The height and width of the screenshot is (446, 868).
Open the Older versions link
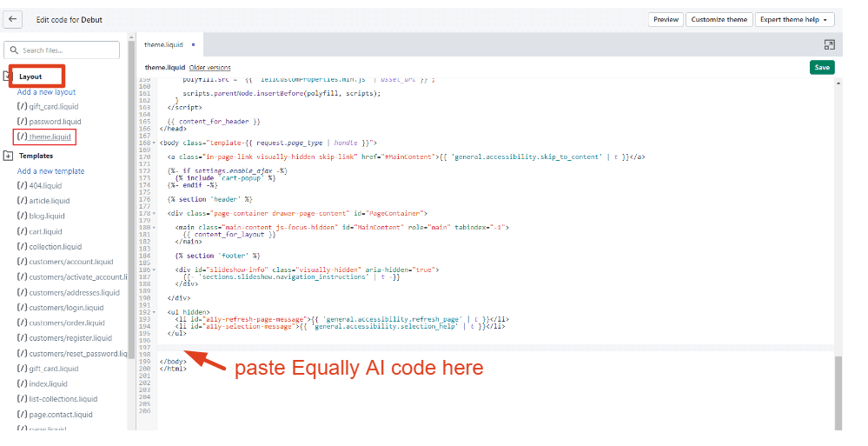pos(210,67)
